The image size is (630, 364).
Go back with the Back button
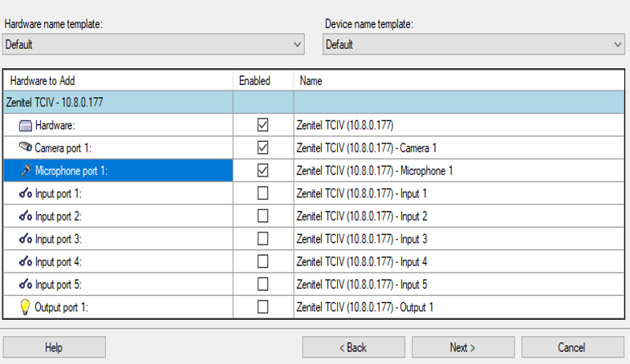pyautogui.click(x=353, y=347)
